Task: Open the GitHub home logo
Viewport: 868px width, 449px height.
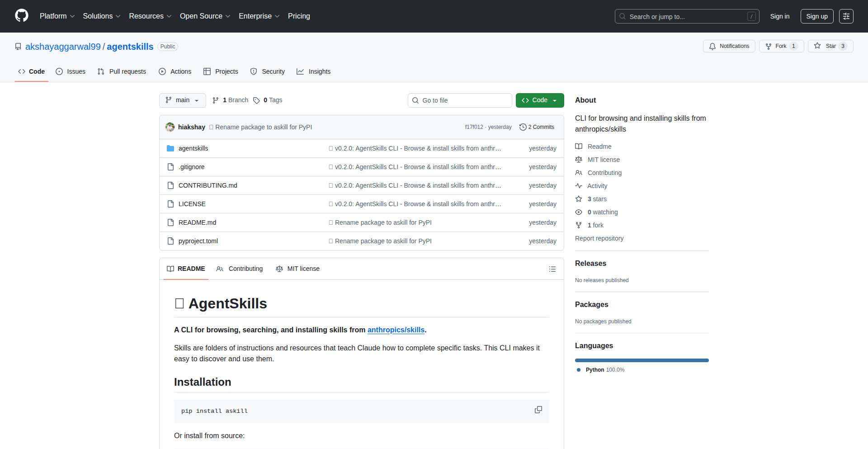Action: pos(21,16)
